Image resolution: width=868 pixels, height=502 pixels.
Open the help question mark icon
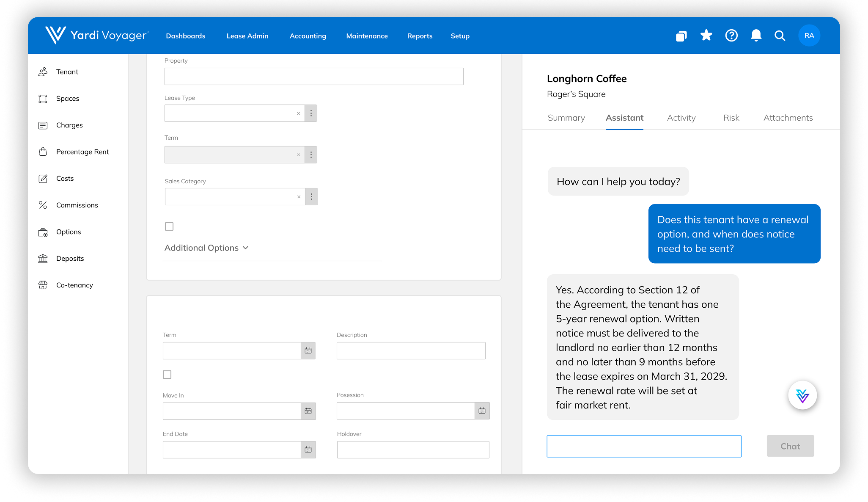click(731, 36)
